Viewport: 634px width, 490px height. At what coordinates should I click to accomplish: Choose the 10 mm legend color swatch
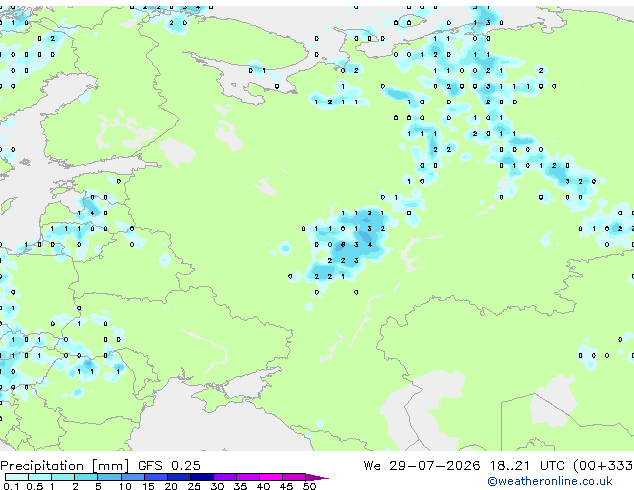coord(132,477)
